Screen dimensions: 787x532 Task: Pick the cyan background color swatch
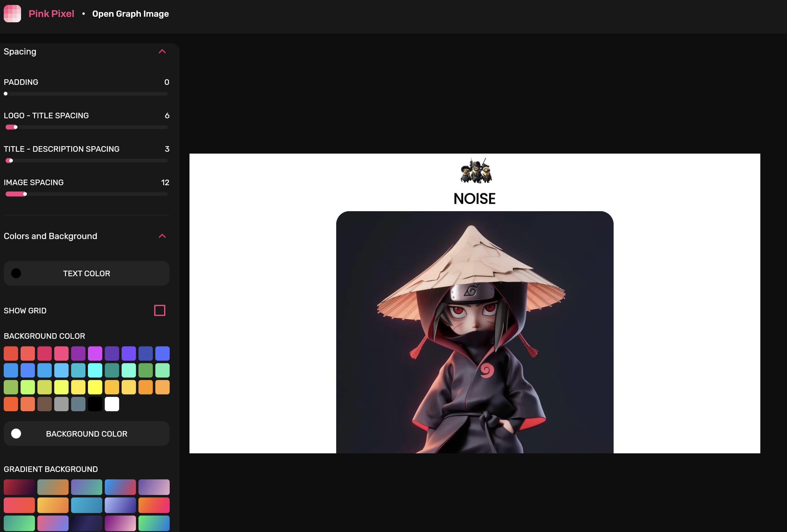(x=95, y=370)
